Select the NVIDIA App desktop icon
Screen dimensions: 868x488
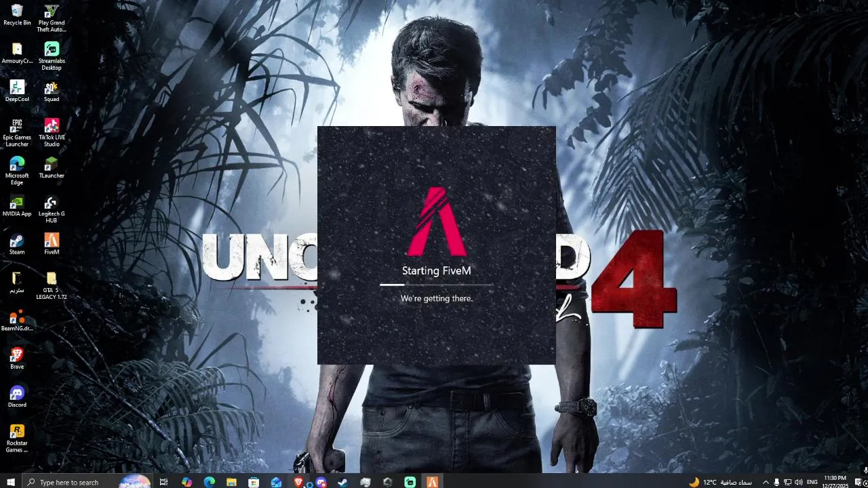tap(17, 206)
